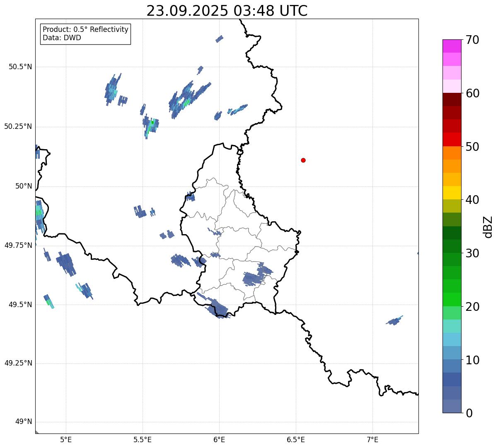
Task: Click the Product: 0.5° Reflectivity legend text
Action: click(x=85, y=29)
